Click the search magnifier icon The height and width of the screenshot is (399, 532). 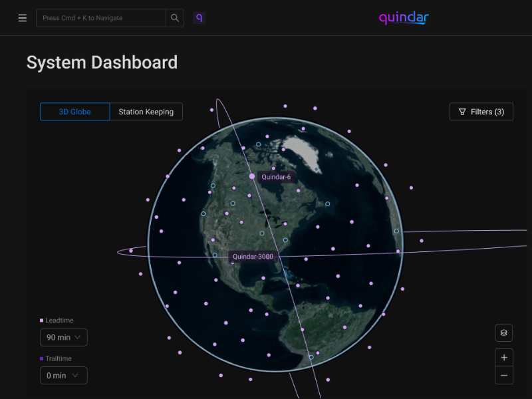tap(175, 18)
